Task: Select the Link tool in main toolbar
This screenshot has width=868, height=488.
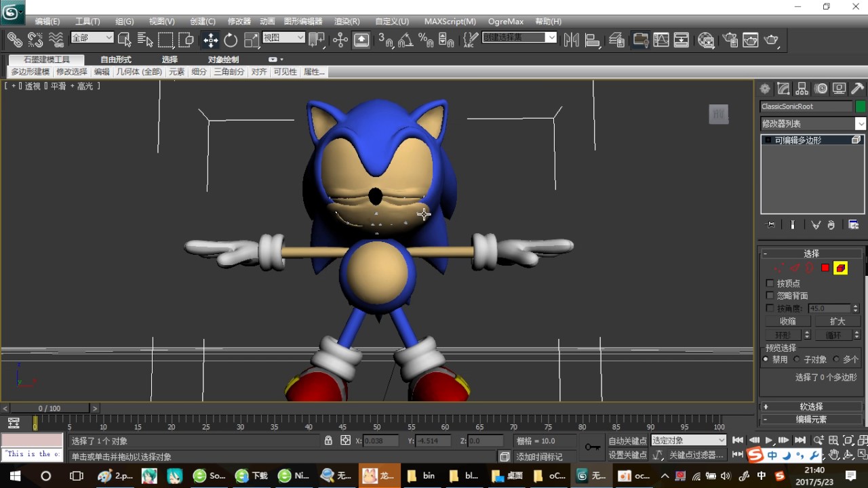Action: click(14, 39)
